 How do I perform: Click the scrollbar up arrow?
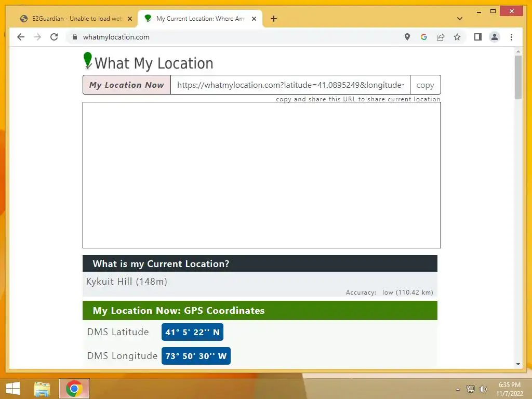(518, 51)
